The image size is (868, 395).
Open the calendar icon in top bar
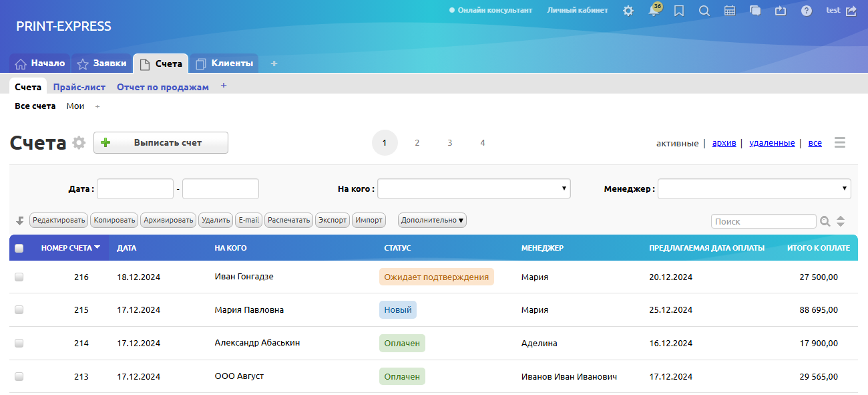click(x=730, y=11)
